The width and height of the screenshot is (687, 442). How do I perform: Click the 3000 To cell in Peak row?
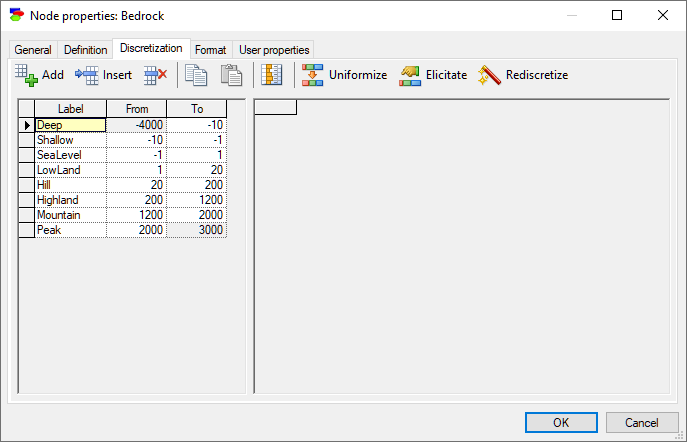click(197, 230)
